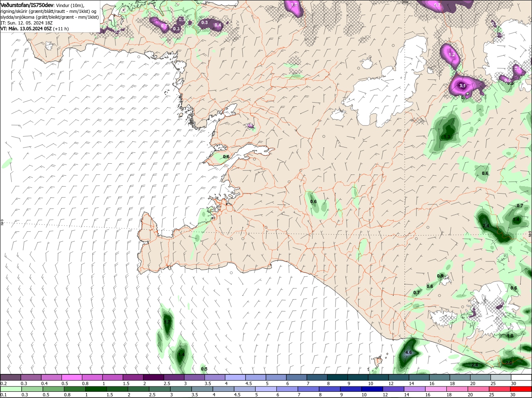
Task: Select the 4 light lavender swatch in the upper legend row
Action: 234,377
